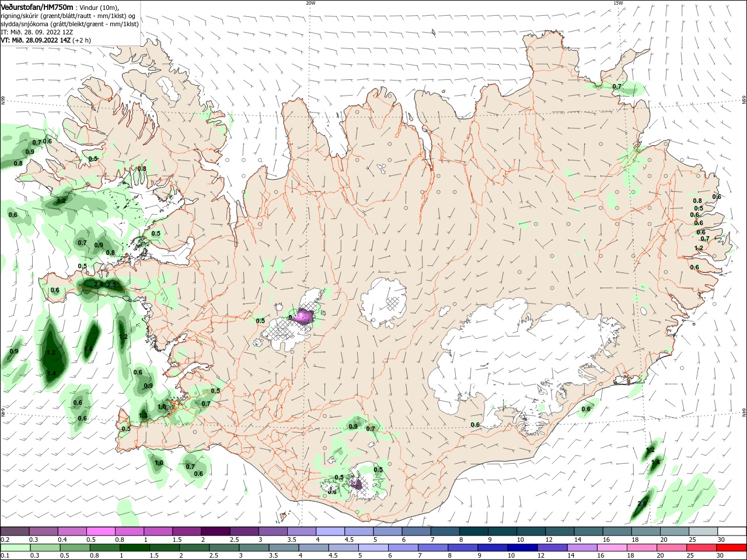This screenshot has height=560, width=747.
Task: Pick the lower-row 0.3–0.5 green swatch
Action: [45, 548]
